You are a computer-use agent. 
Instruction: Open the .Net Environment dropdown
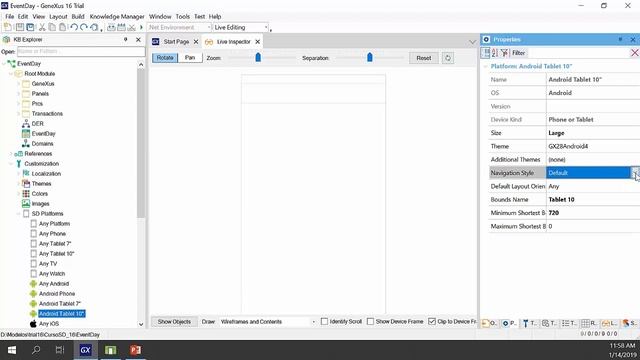pos(209,27)
